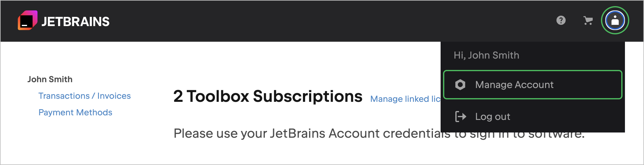Click the 2 Toolbox Subscriptions heading
This screenshot has height=165, width=644.
[x=268, y=96]
